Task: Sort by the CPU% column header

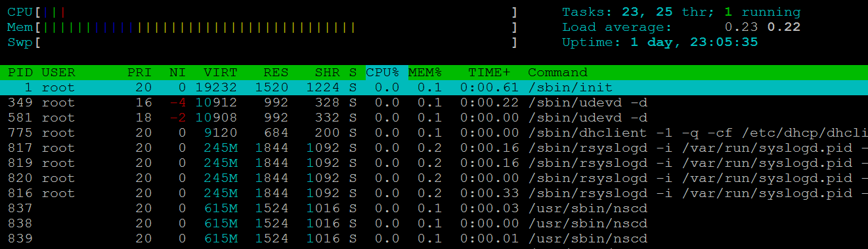Action: 383,72
